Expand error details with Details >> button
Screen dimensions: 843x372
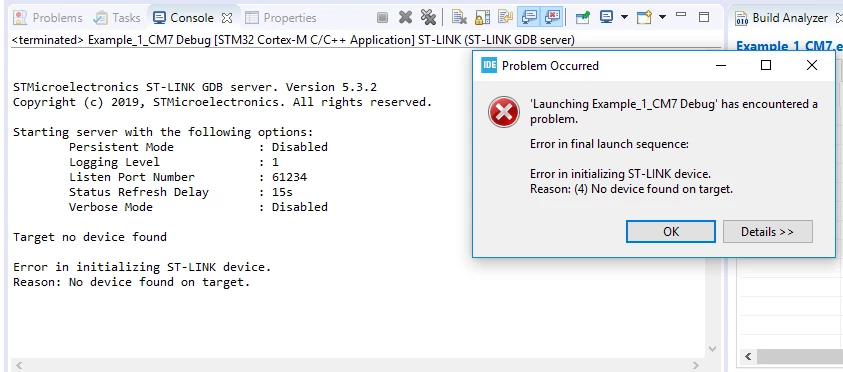point(767,232)
